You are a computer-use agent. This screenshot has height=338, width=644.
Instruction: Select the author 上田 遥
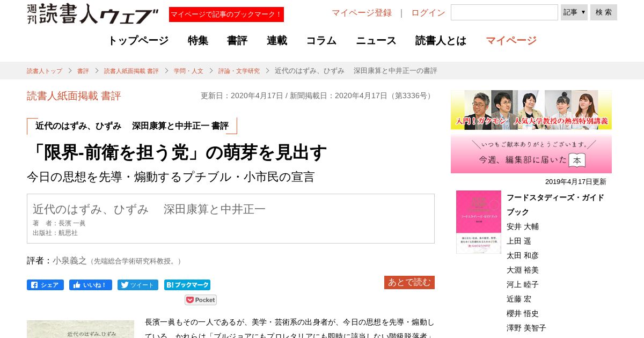pos(519,241)
